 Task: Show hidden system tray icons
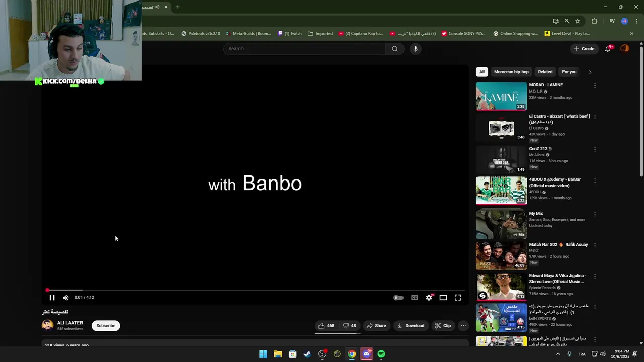pyautogui.click(x=558, y=354)
